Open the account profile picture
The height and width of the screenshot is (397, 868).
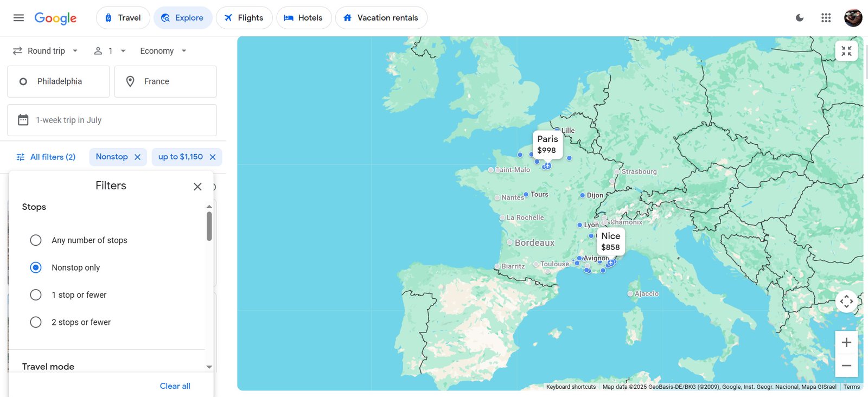click(853, 18)
